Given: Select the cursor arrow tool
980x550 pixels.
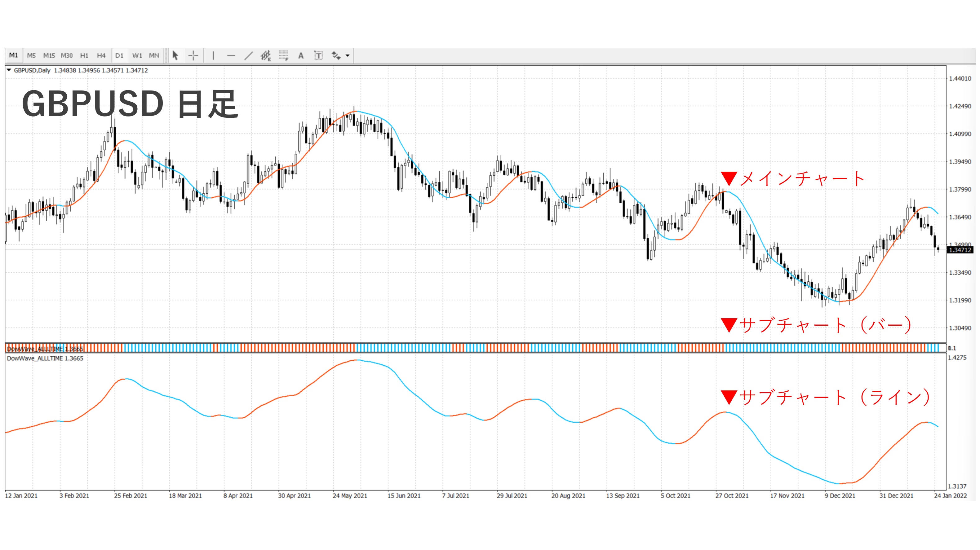Looking at the screenshot, I should pyautogui.click(x=175, y=55).
